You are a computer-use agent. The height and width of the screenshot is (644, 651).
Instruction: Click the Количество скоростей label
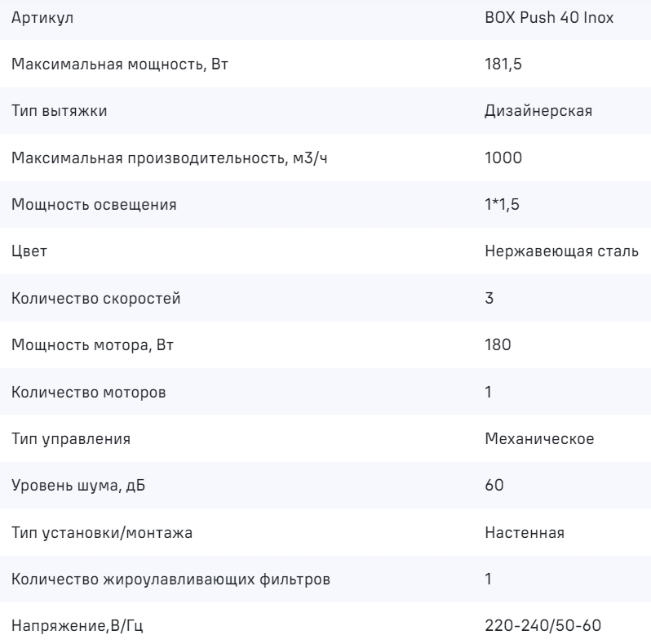pos(96,299)
